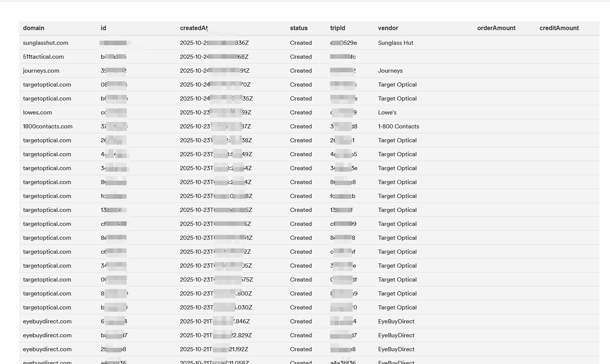Select the journeys.com domain cell
This screenshot has height=364, width=610.
click(41, 71)
